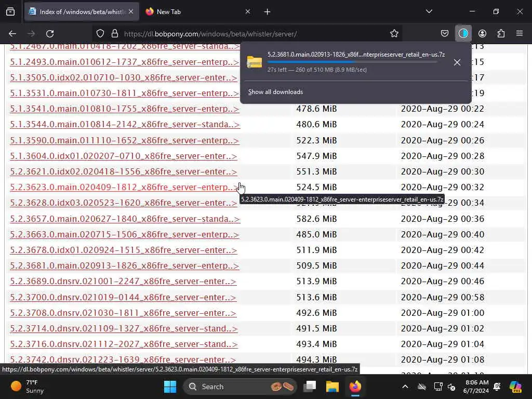Toggle the downloads panel toolbar button
This screenshot has width=532, height=399.
click(463, 34)
